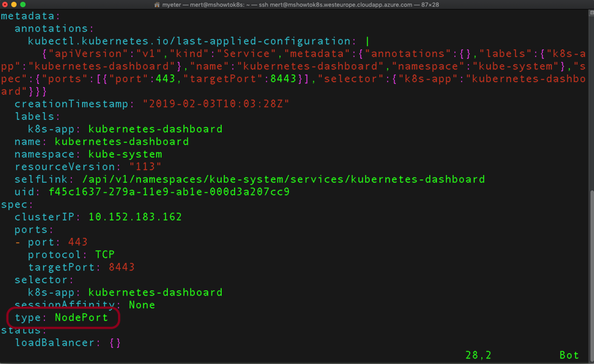The image size is (594, 364).
Task: Click the 'Bot' scroll position indicator
Action: pos(570,355)
